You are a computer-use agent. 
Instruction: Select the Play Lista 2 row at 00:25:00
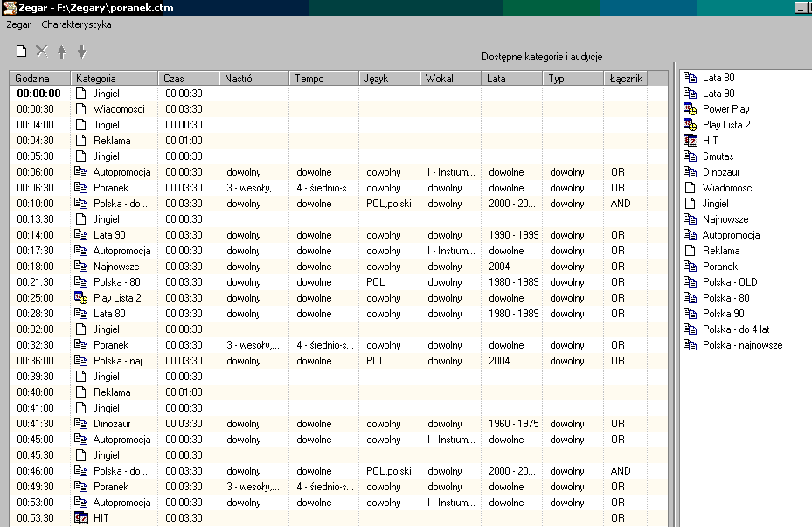[338, 298]
